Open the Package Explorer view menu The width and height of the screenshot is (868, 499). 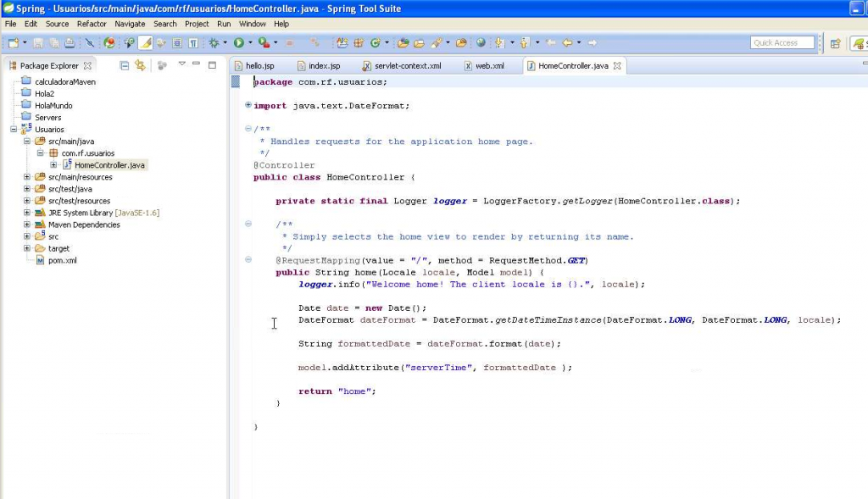[x=182, y=65]
